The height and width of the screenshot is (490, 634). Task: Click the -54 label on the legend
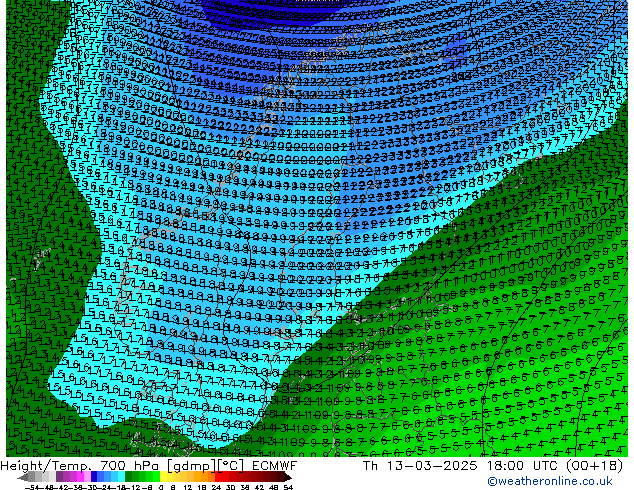pos(32,487)
